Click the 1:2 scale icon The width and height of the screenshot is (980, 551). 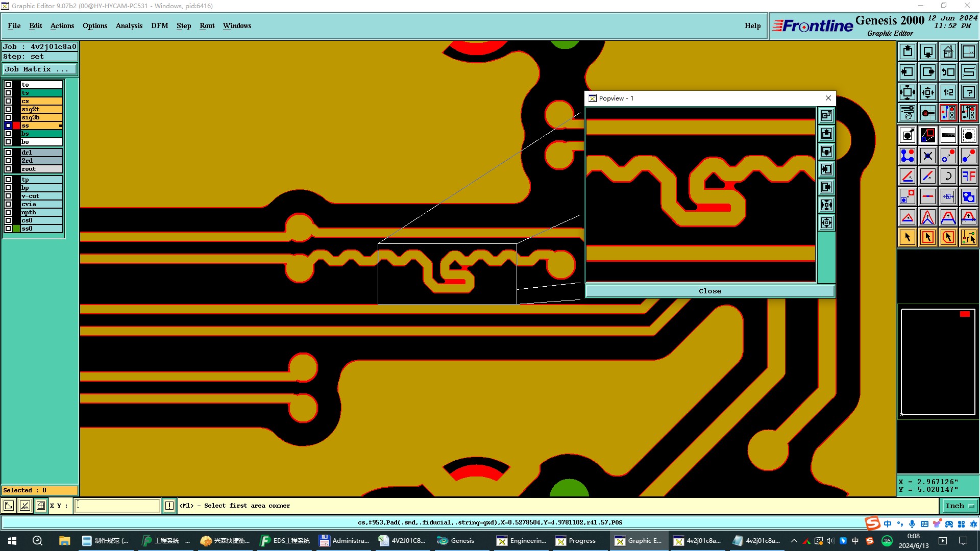(x=948, y=92)
